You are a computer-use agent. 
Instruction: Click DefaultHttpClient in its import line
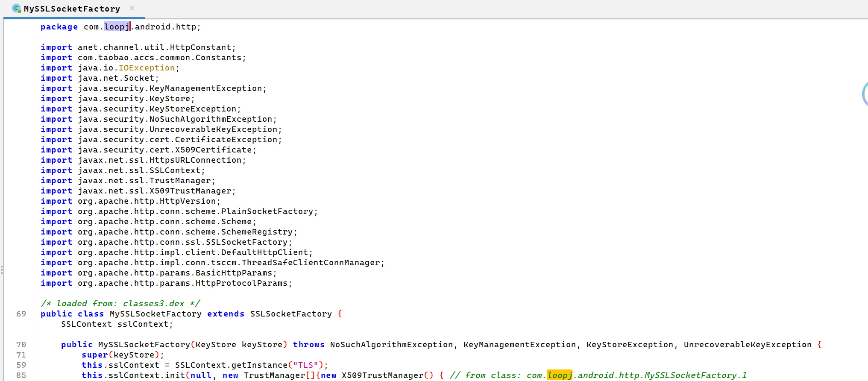264,252
